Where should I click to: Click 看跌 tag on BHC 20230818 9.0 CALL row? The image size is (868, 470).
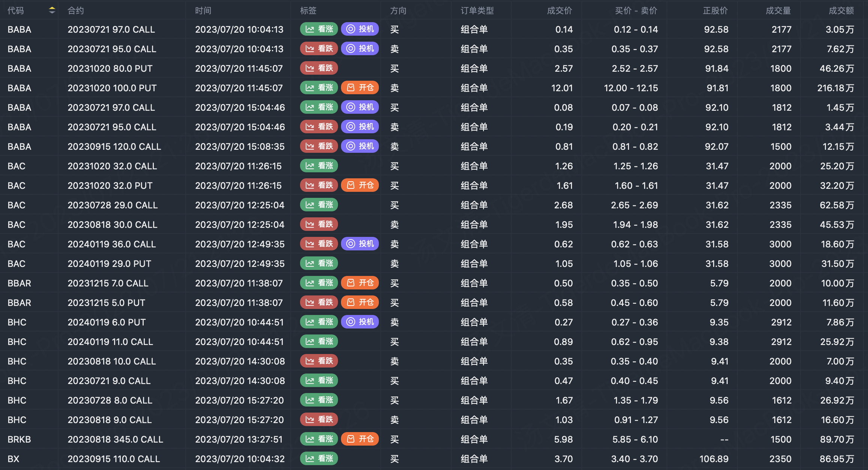319,420
